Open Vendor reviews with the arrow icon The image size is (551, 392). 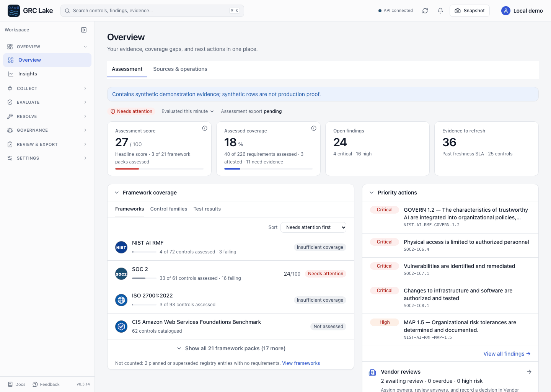pyautogui.click(x=529, y=372)
